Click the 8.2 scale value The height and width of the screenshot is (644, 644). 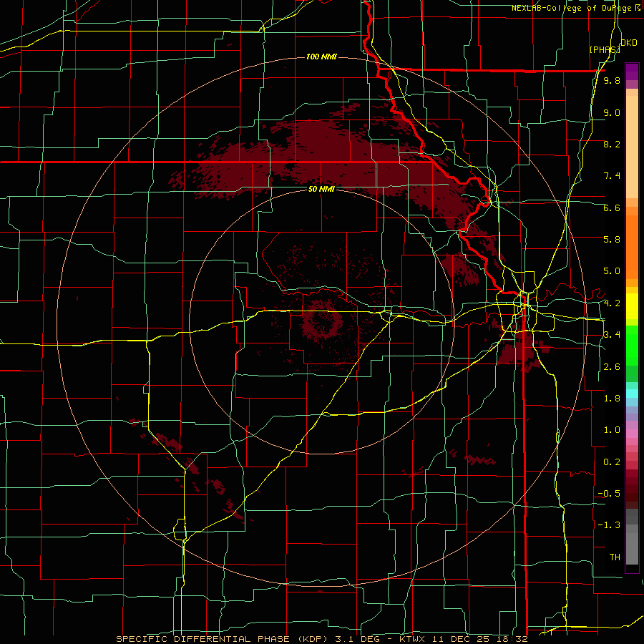pyautogui.click(x=612, y=144)
